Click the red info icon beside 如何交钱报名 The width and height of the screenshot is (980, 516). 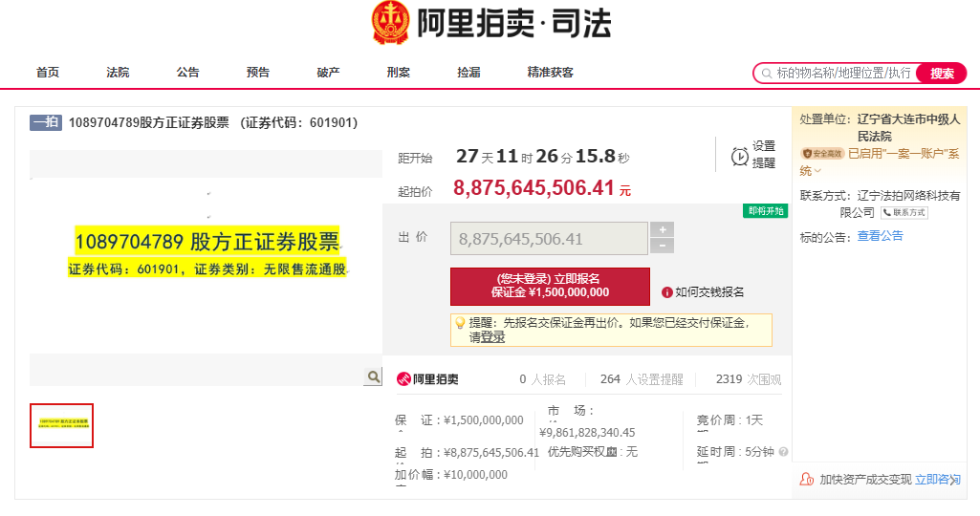[666, 292]
